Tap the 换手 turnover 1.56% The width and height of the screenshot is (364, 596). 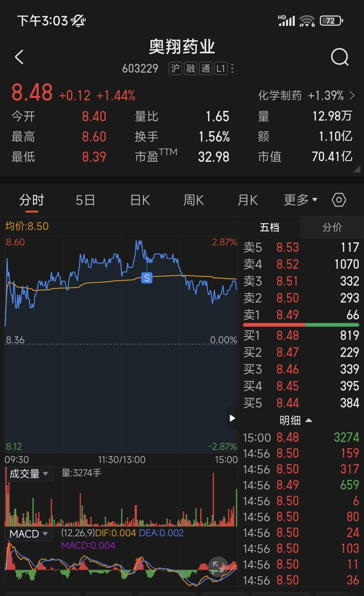(214, 137)
